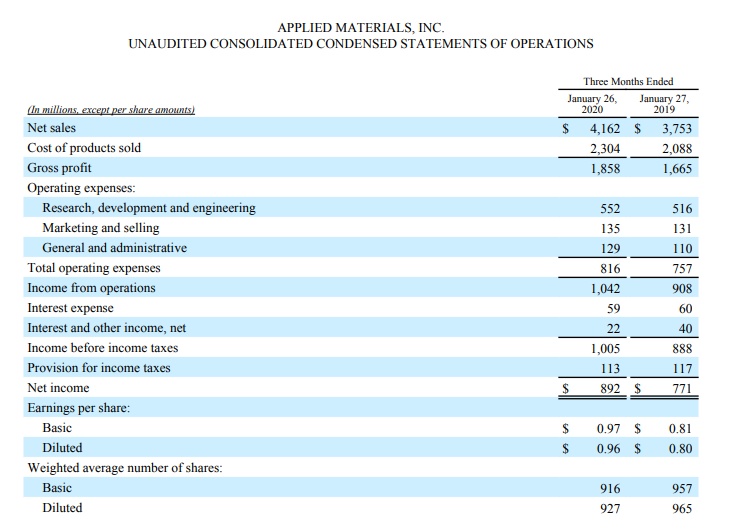
Task: Select income before taxes value 888
Action: pyautogui.click(x=682, y=349)
